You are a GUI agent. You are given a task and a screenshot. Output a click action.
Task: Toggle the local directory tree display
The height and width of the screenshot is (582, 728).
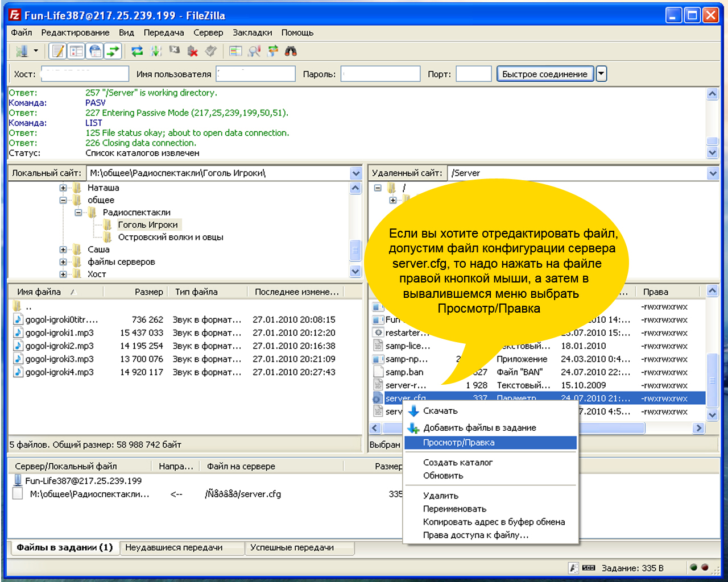pos(76,51)
